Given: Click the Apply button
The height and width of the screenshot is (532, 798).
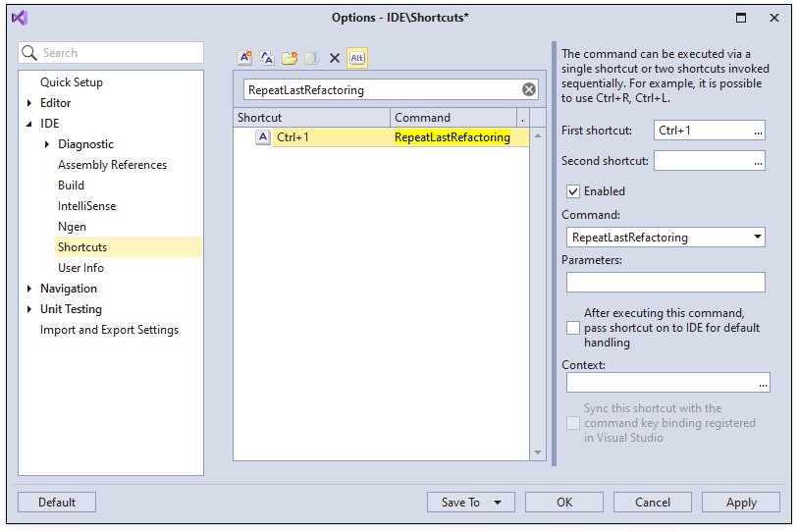Looking at the screenshot, I should coord(741,503).
